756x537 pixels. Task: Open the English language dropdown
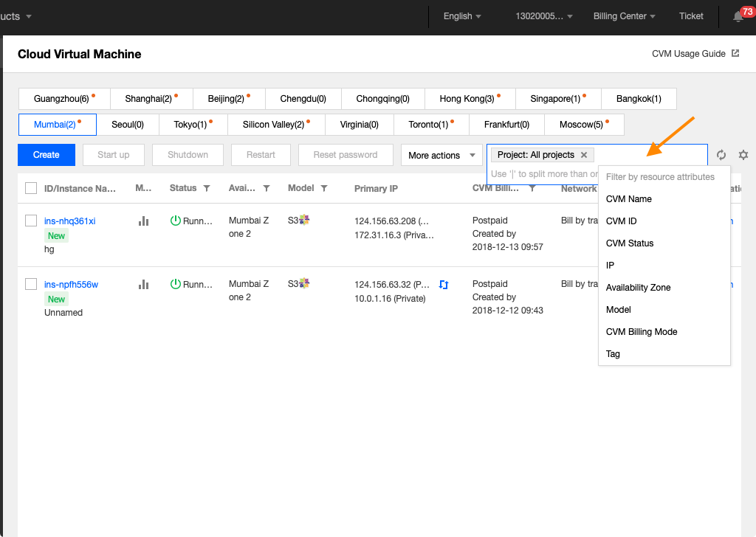(462, 16)
